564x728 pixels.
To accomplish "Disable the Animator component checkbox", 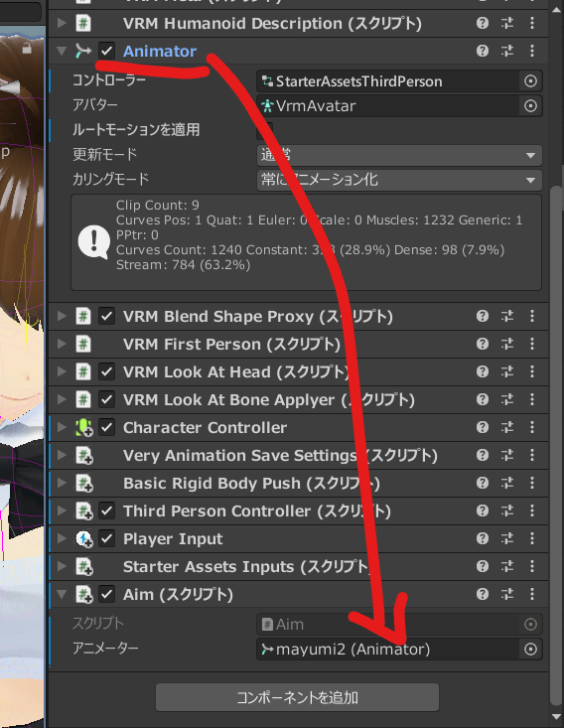I will 107,51.
